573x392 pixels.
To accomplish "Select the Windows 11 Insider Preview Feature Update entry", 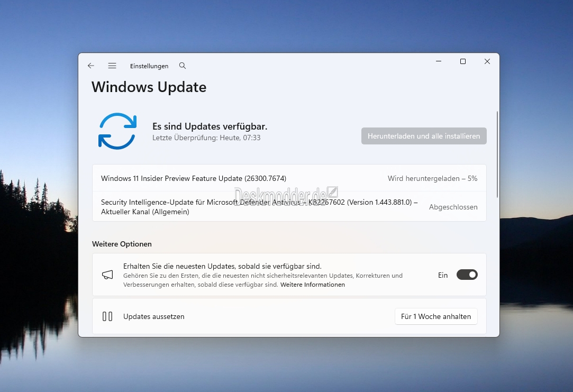I will pyautogui.click(x=194, y=178).
